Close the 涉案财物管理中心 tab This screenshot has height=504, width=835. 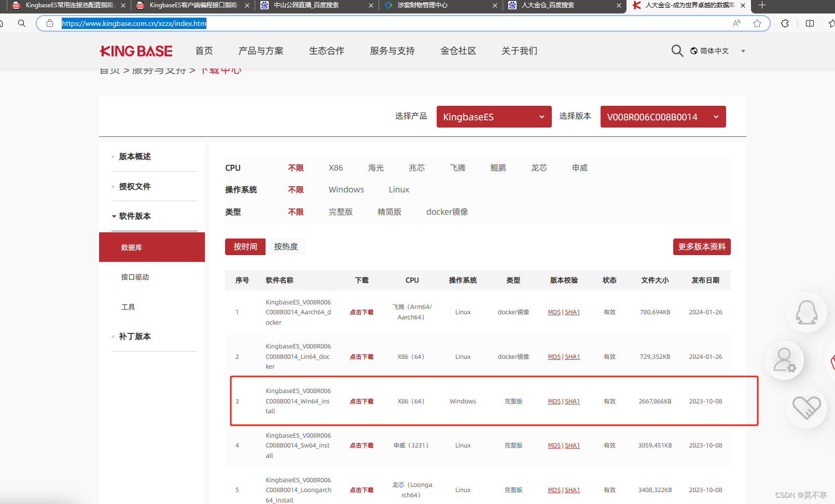tap(495, 5)
